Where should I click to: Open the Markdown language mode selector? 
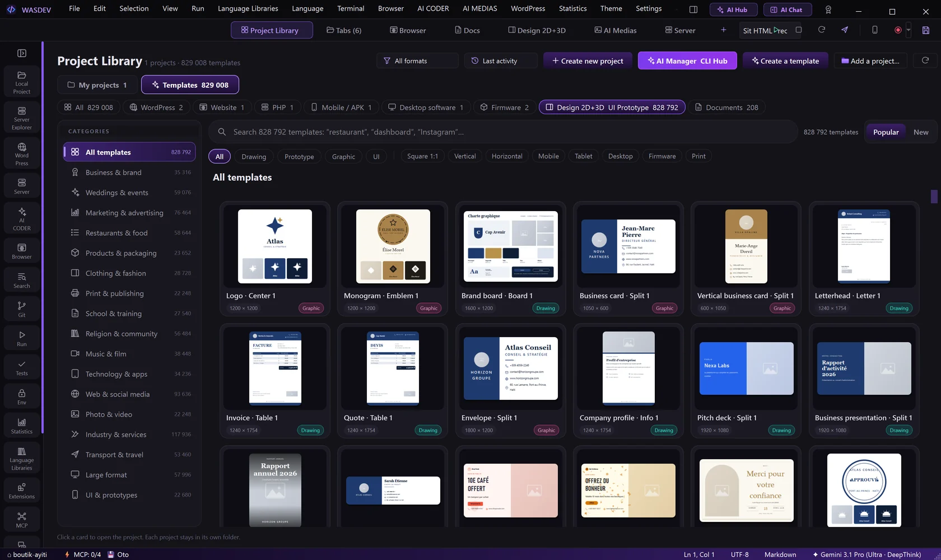(780, 554)
